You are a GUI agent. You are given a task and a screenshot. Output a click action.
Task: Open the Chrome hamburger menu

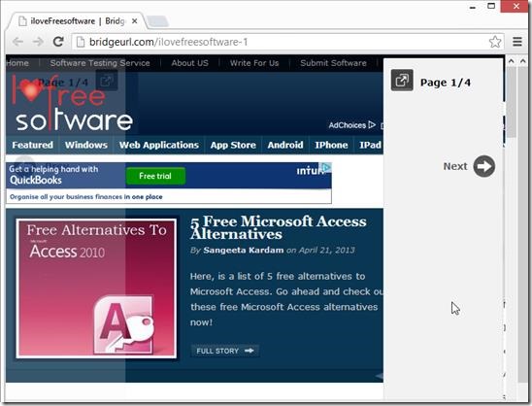tap(517, 42)
